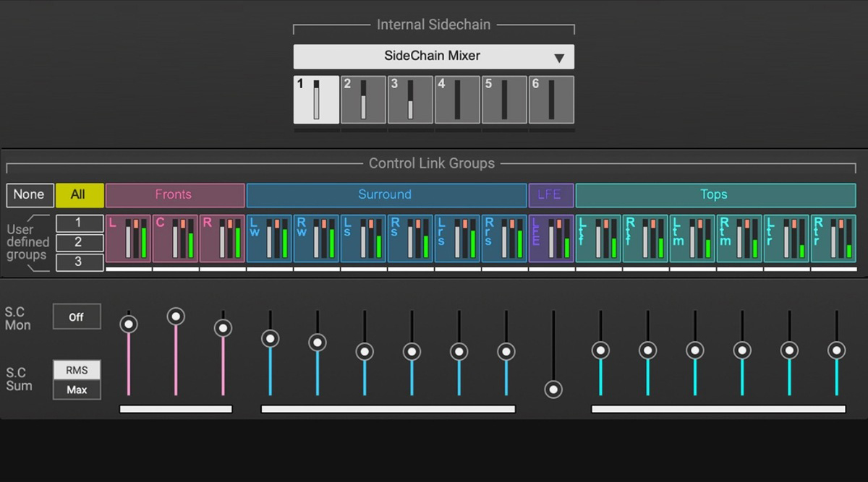
Task: Enable Max sidechain summing mode
Action: [x=77, y=390]
